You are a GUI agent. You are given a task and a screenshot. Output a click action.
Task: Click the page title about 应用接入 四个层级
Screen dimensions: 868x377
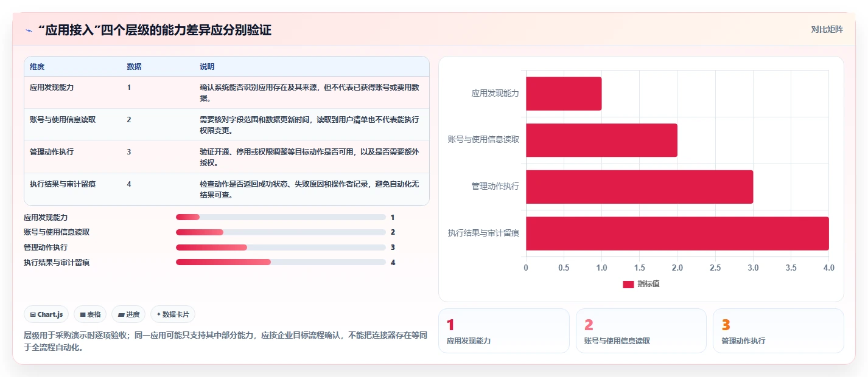pyautogui.click(x=155, y=30)
